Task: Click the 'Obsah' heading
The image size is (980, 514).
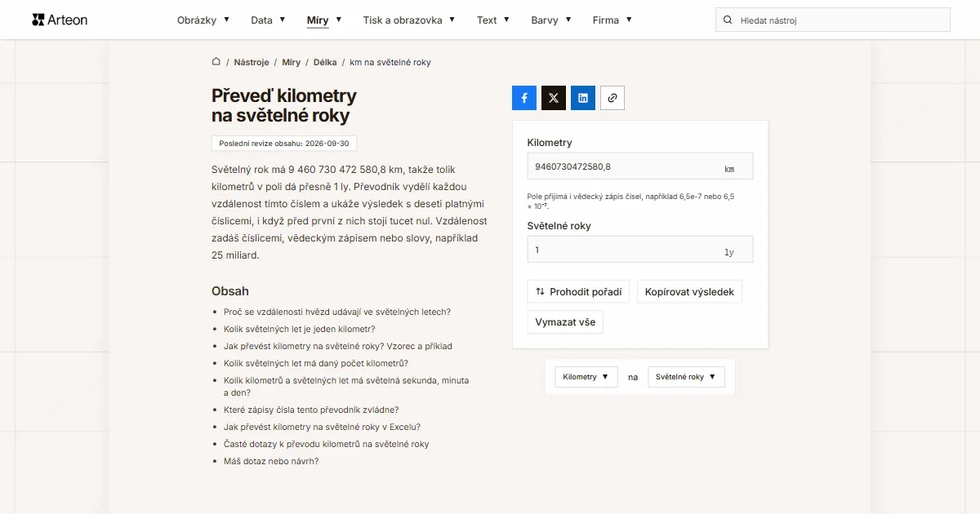Action: point(230,291)
